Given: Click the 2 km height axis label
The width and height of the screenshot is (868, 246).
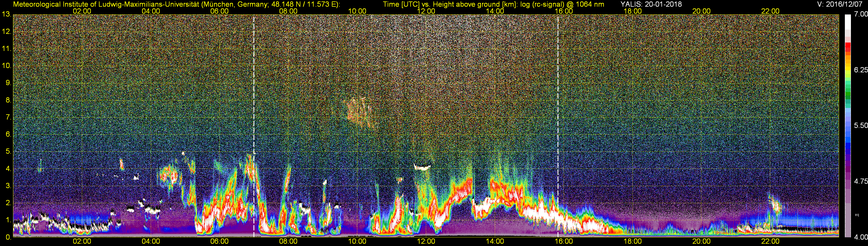Looking at the screenshot, I should tap(8, 203).
